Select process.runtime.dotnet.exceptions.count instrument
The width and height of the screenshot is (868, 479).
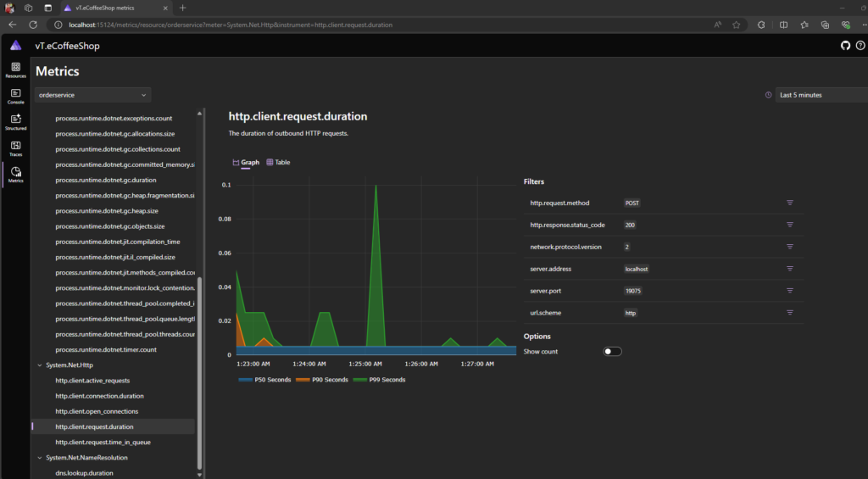[114, 118]
